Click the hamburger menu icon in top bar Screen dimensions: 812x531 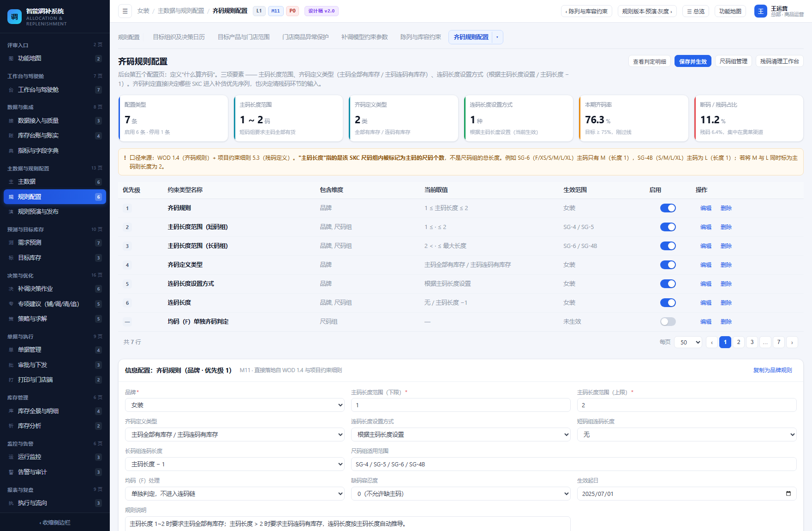(x=125, y=11)
